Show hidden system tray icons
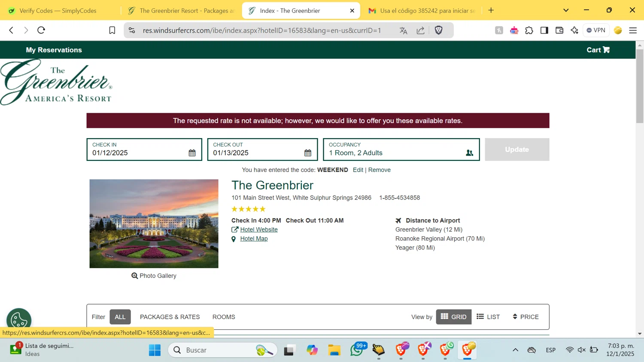The width and height of the screenshot is (644, 362). [515, 350]
